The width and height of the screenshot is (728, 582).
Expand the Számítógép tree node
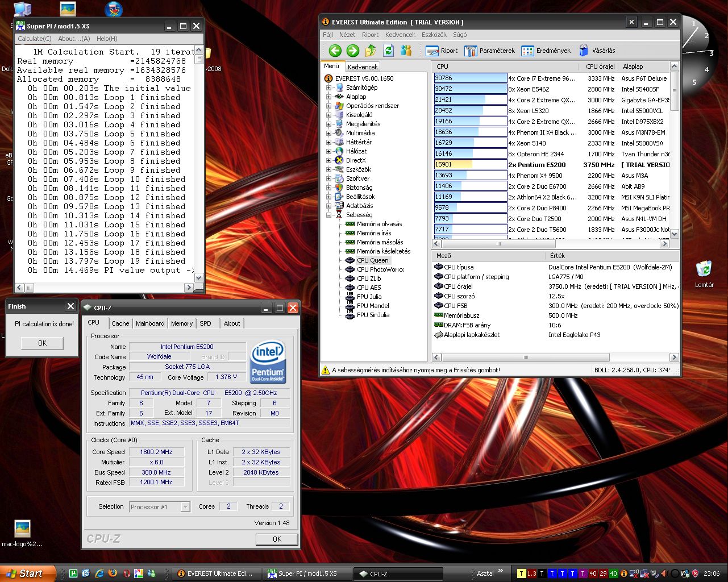coord(328,88)
